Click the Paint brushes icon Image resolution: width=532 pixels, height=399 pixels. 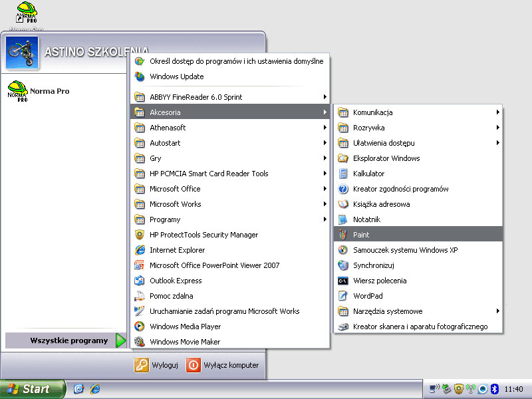343,235
